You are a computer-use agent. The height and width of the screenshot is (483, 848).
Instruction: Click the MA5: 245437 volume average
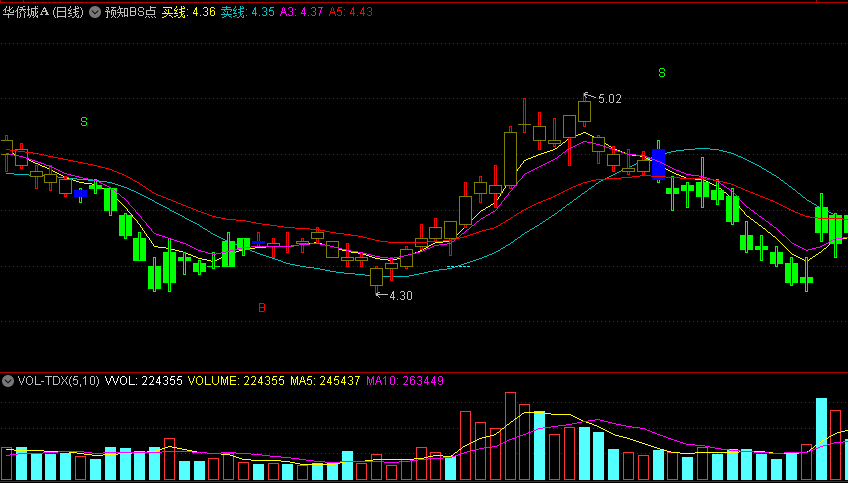click(325, 381)
